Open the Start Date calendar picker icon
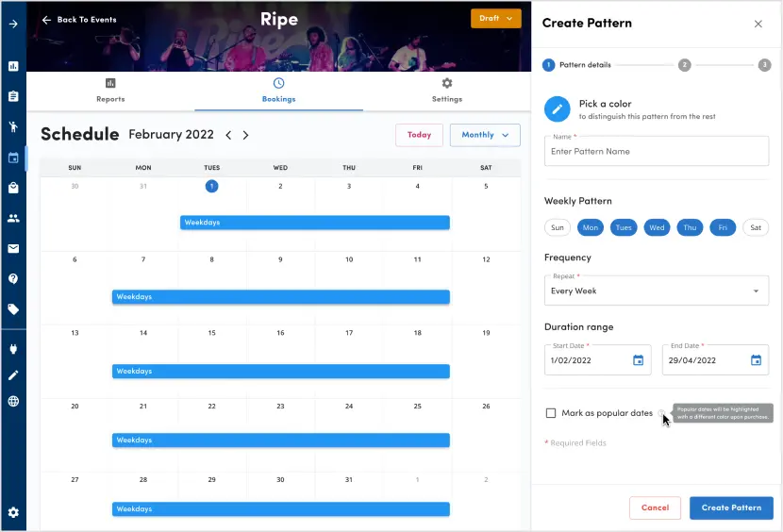This screenshot has width=783, height=532. pos(638,360)
